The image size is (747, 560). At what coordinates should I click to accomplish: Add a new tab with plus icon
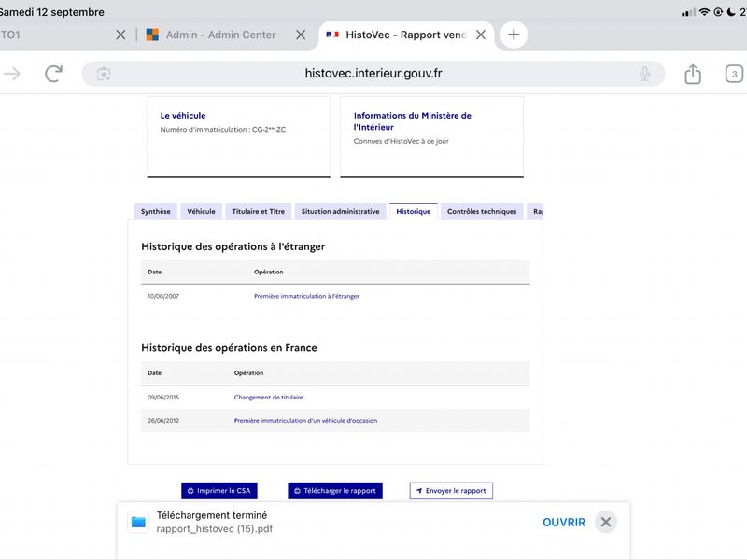514,35
